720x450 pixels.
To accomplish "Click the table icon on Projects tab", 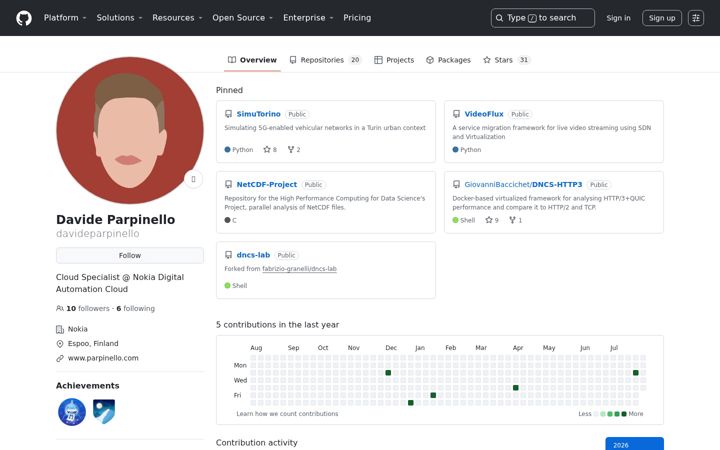I will click(378, 60).
